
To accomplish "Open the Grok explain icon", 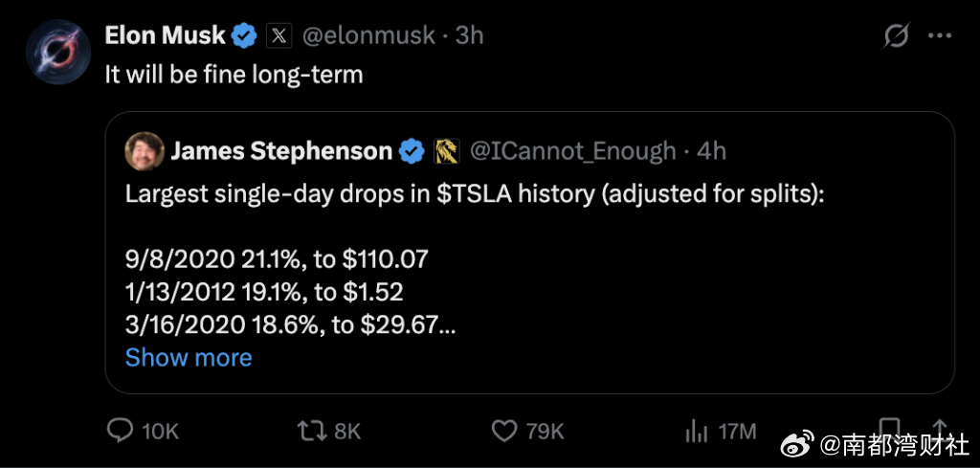I will tap(898, 36).
